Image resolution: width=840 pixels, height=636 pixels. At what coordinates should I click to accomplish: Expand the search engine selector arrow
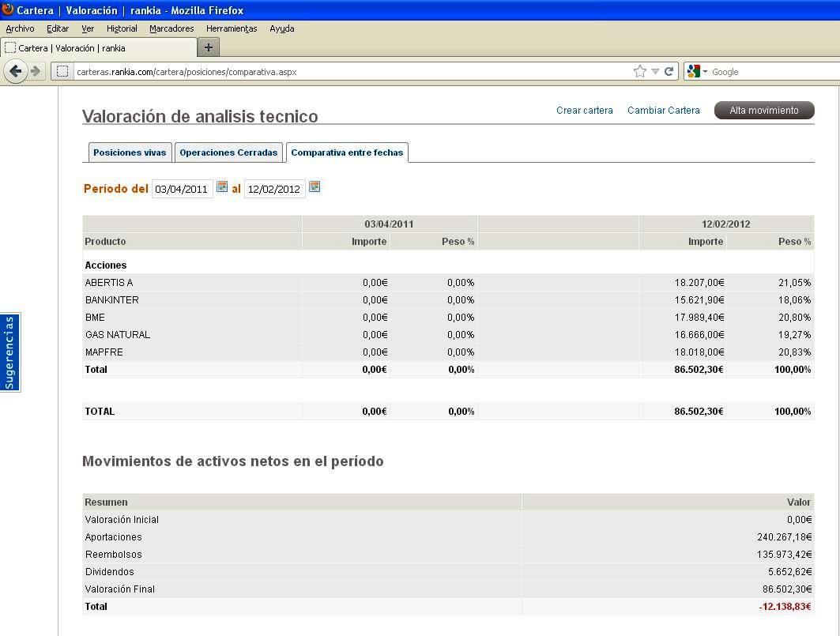(705, 71)
